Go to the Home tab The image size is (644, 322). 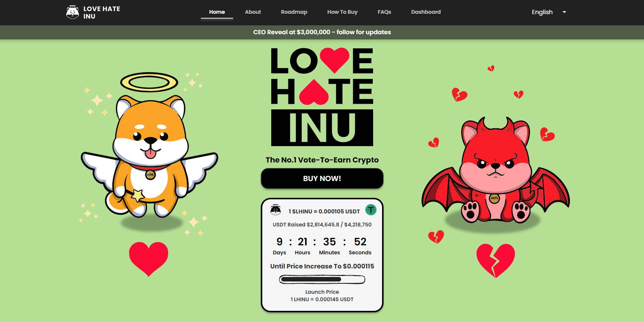tap(217, 12)
